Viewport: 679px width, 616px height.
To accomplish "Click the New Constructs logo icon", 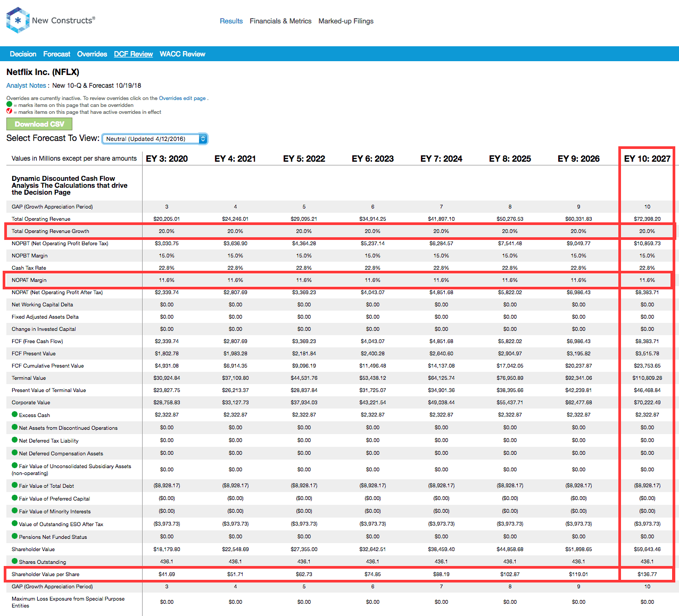I will click(x=18, y=20).
